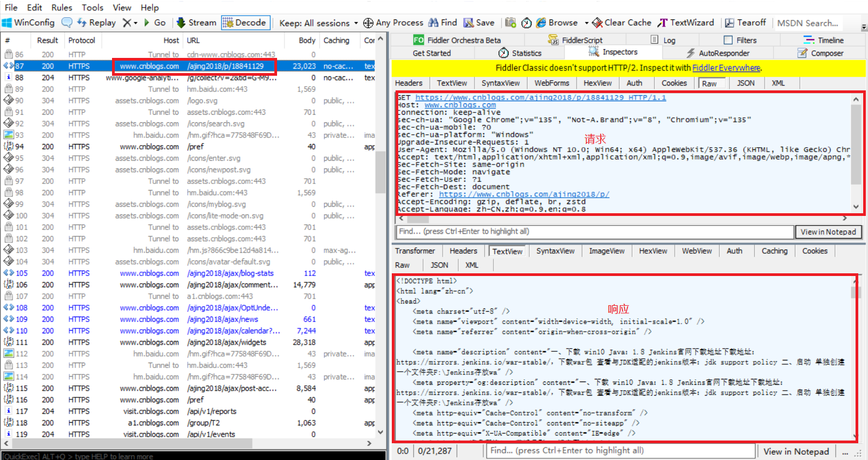Sort sessions by Body column header
The width and height of the screenshot is (868, 460).
click(307, 40)
